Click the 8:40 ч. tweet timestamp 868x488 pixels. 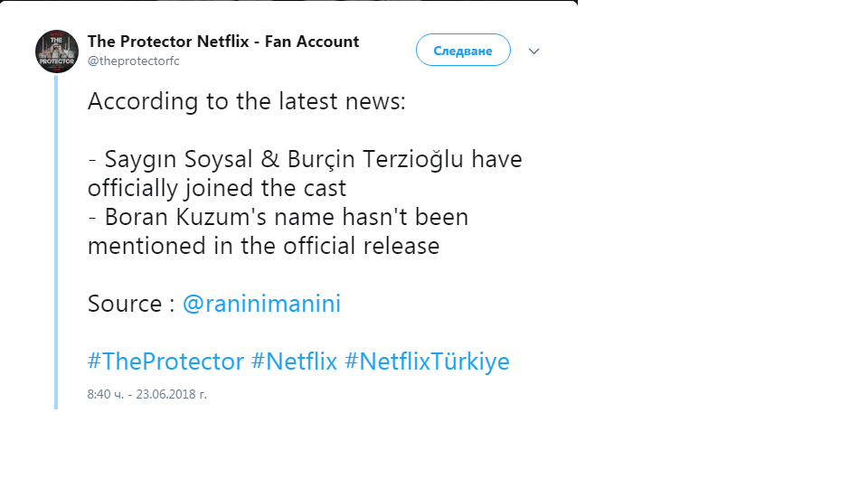coord(107,394)
